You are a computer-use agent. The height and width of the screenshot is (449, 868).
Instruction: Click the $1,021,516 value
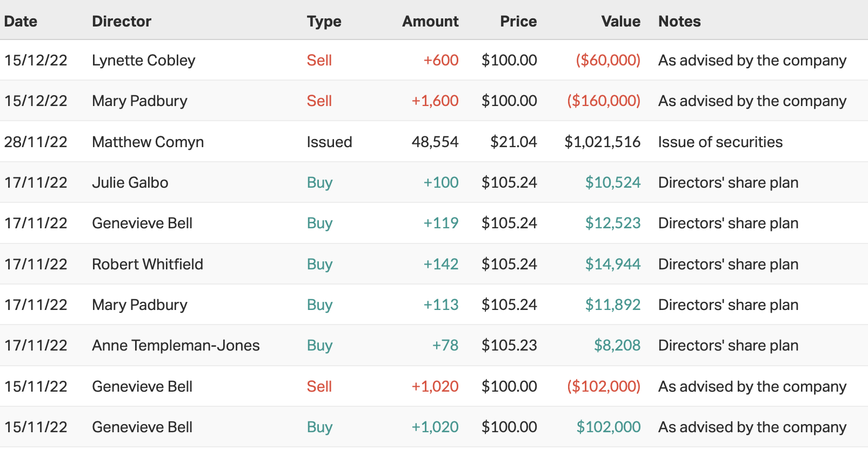coord(602,142)
